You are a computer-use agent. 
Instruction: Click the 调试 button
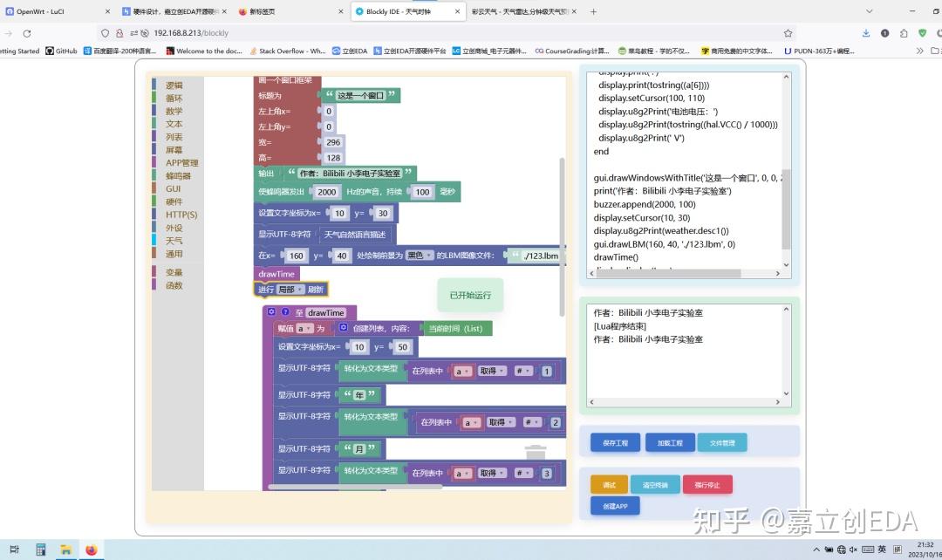[x=609, y=484]
